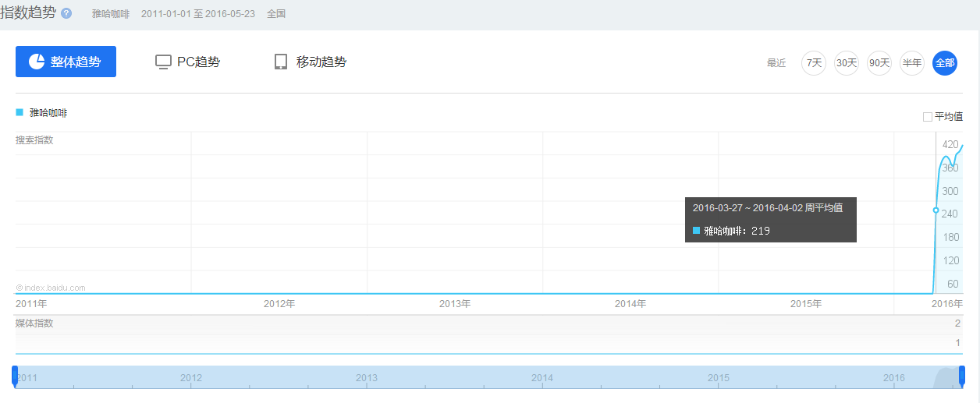Screen dimensions: 980x403
Task: Select the 半年 time range
Action: (x=911, y=63)
